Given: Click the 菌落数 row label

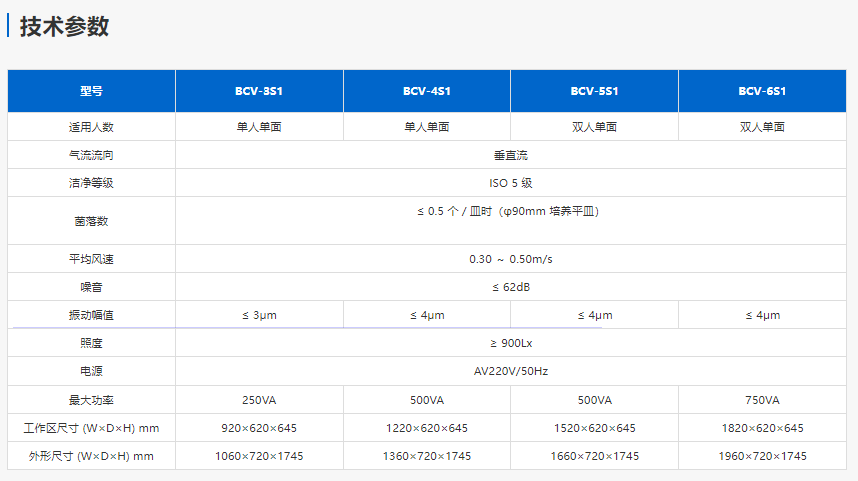Looking at the screenshot, I should [92, 220].
